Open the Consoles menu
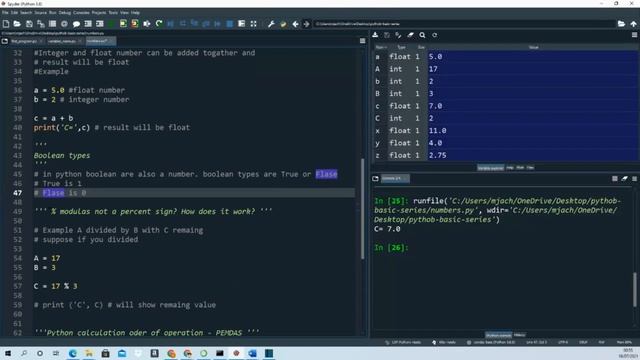This screenshot has width=640, height=360. [81, 13]
